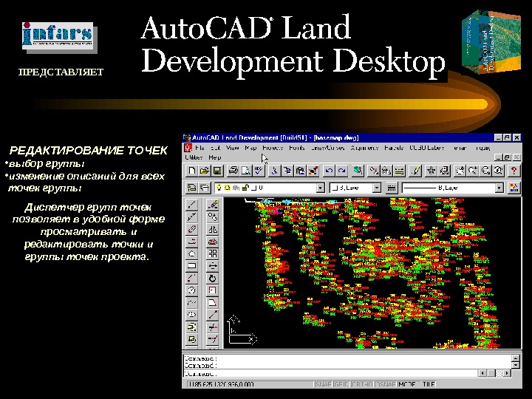Click command window scroll down arrow

tap(516, 365)
